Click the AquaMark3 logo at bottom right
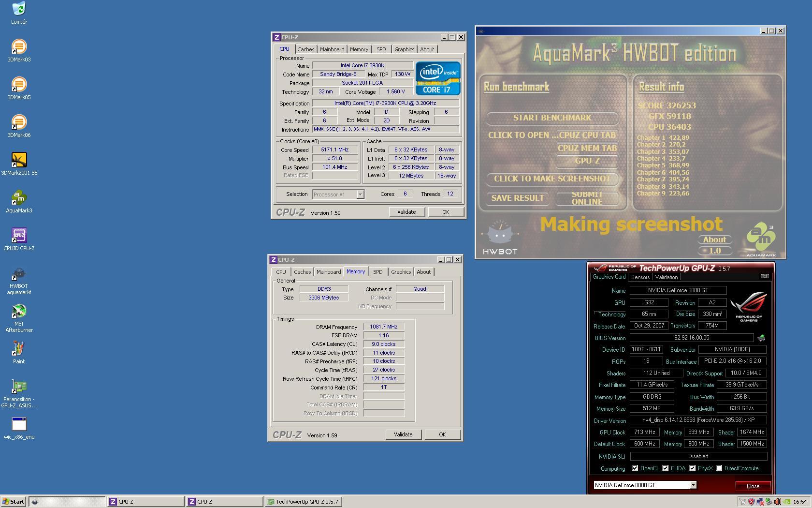This screenshot has width=812, height=508. [x=761, y=240]
